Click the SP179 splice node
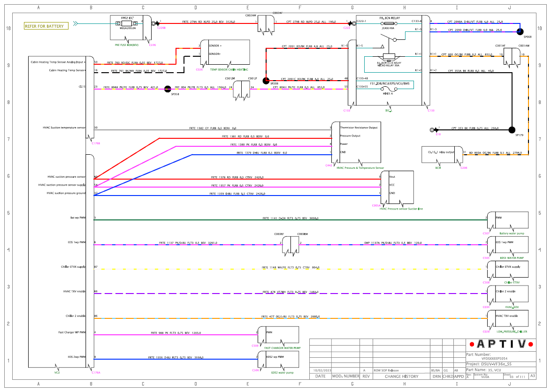The height and width of the screenshot is (392, 551). (512, 130)
